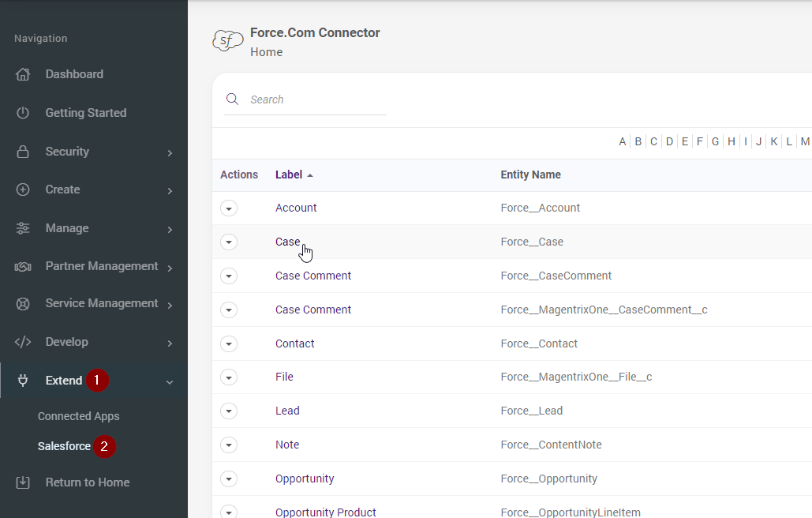Filter list by letter G
Image resolution: width=812 pixels, height=518 pixels.
715,141
